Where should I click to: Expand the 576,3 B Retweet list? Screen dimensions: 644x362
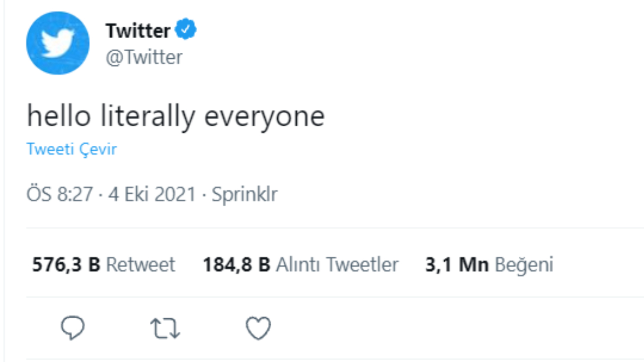(103, 264)
